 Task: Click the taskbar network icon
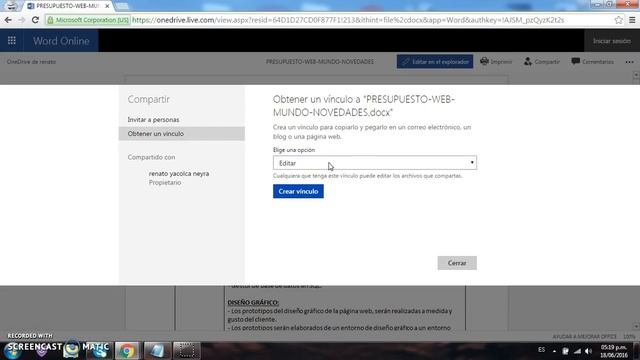(x=577, y=351)
